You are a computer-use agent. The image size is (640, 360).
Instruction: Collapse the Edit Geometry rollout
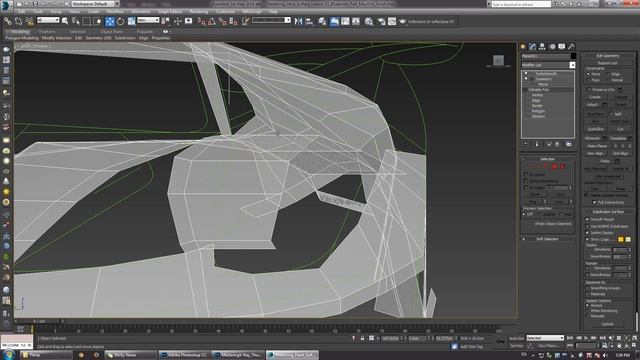coord(608,56)
